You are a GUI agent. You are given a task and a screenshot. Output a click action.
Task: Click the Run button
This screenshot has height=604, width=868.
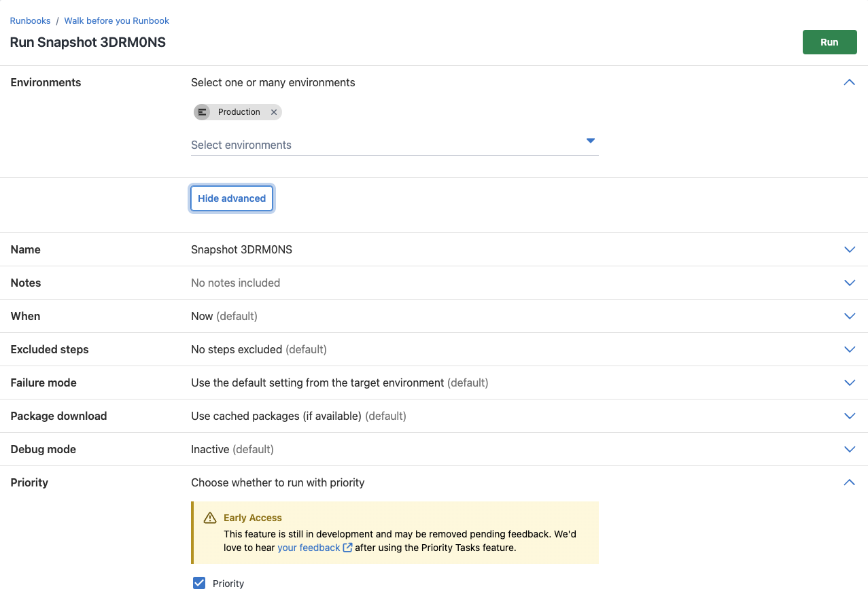[829, 41]
